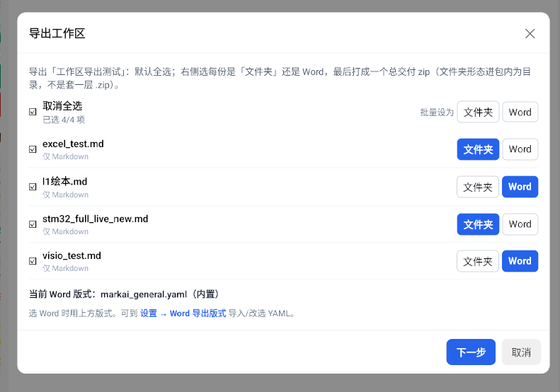Click the 批量设为 label
The image size is (560, 392).
(x=436, y=113)
